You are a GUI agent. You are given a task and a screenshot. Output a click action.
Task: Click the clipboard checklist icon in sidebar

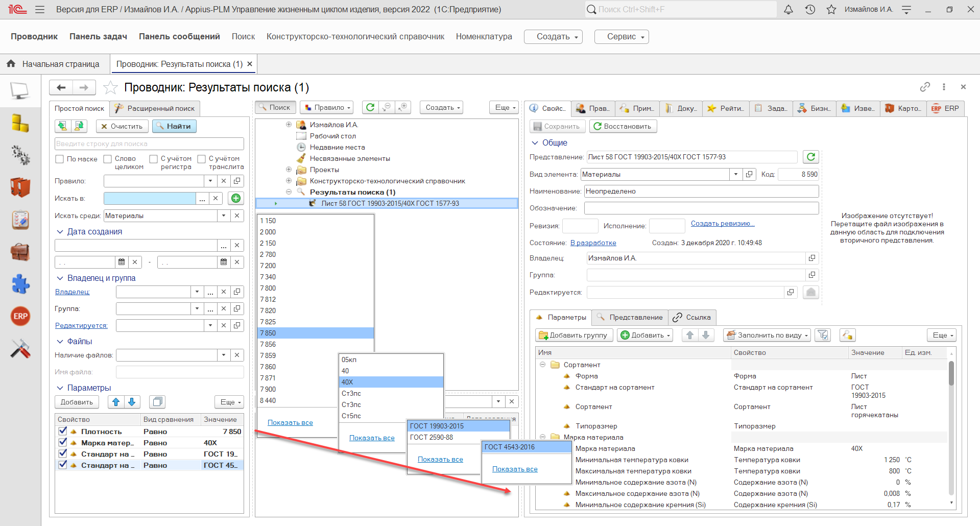tap(20, 220)
